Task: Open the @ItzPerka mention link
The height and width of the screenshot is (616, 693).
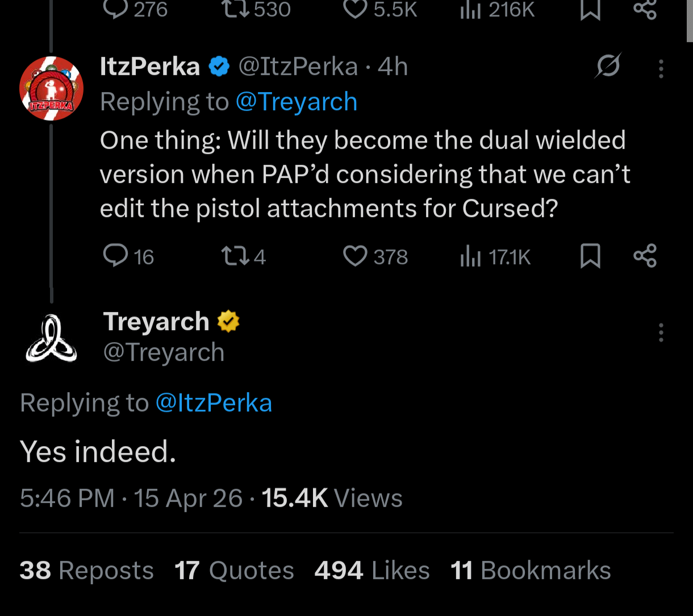Action: coord(214,403)
